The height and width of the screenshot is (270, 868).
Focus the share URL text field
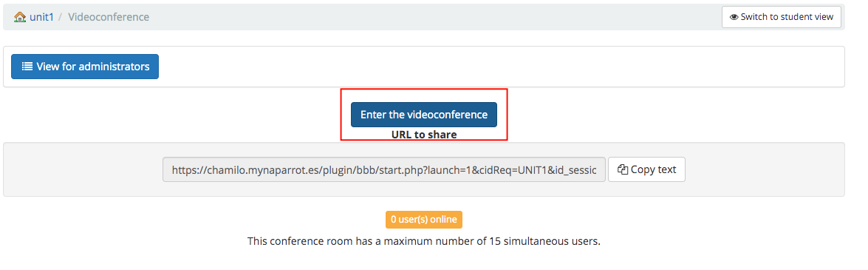pyautogui.click(x=383, y=169)
